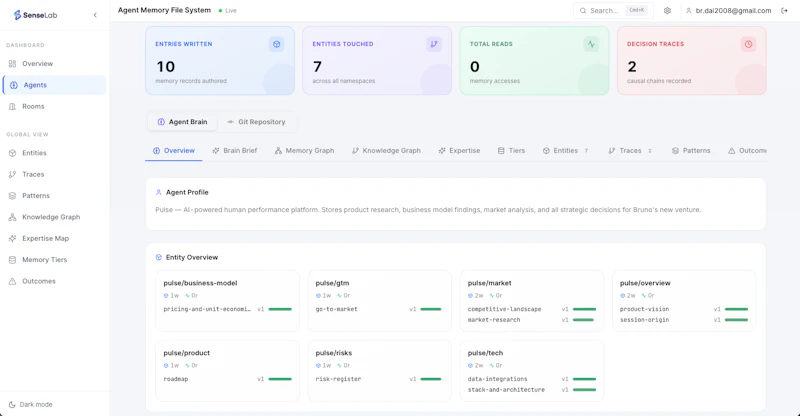800x416 pixels.
Task: Click the stack-and-architecture entry
Action: coord(506,390)
